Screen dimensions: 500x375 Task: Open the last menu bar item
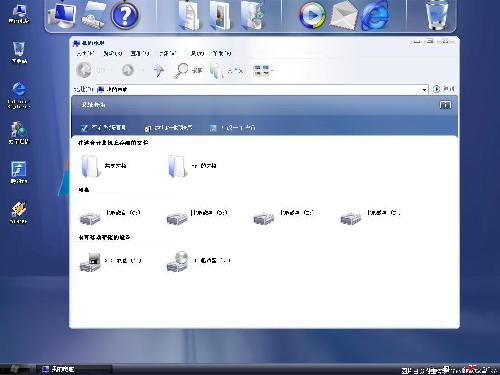point(222,53)
